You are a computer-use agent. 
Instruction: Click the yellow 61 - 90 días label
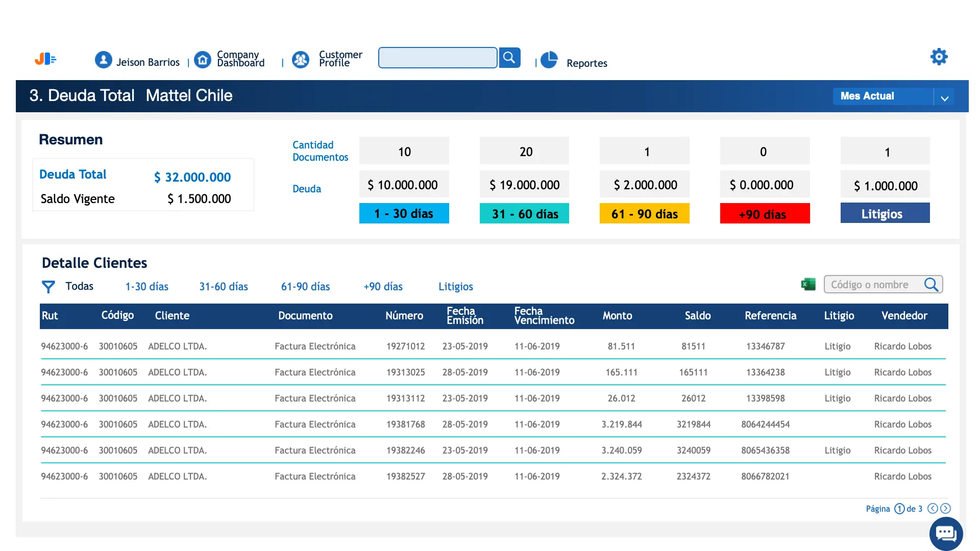pos(644,214)
